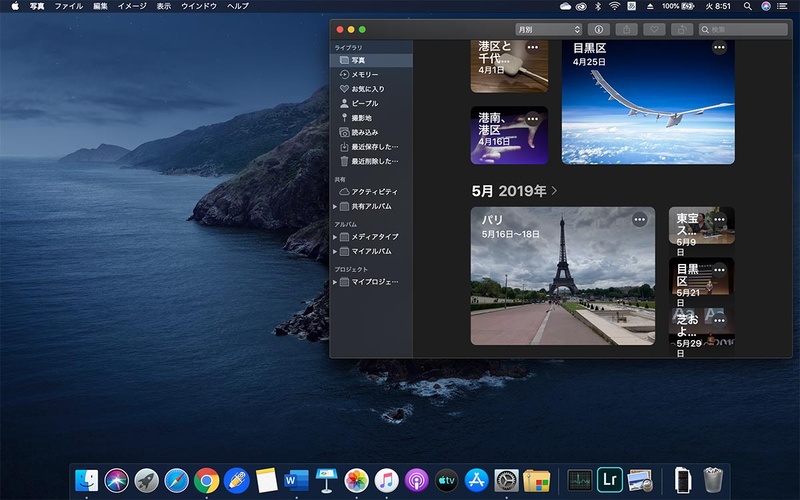Click the more button on 目黒区 5月21日 card
Viewport: 800px width, 500px height.
719,270
